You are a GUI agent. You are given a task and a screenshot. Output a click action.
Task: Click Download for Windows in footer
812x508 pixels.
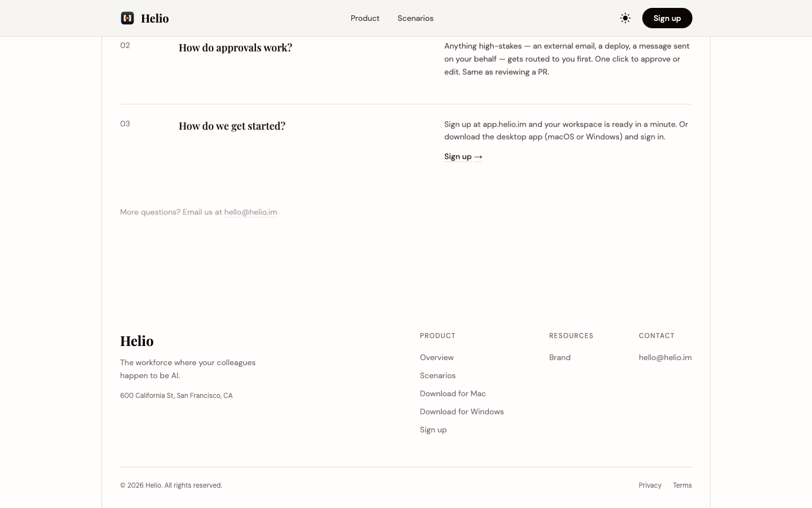click(x=462, y=411)
